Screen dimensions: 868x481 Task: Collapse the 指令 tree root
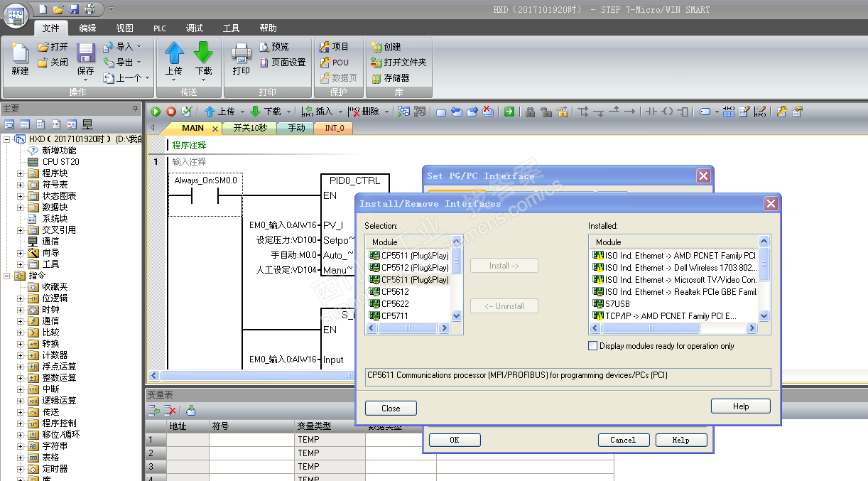pyautogui.click(x=7, y=276)
